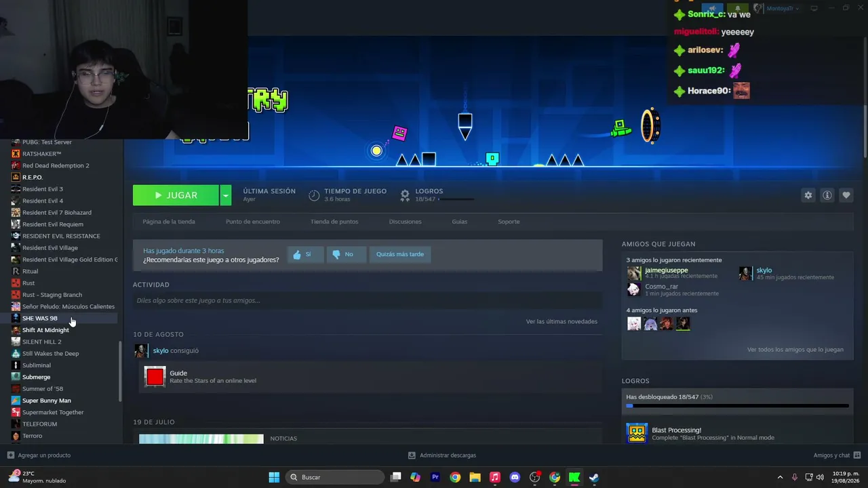Screen dimensions: 868x488
Task: Open skylo profile in activity feed
Action: pyautogui.click(x=161, y=350)
